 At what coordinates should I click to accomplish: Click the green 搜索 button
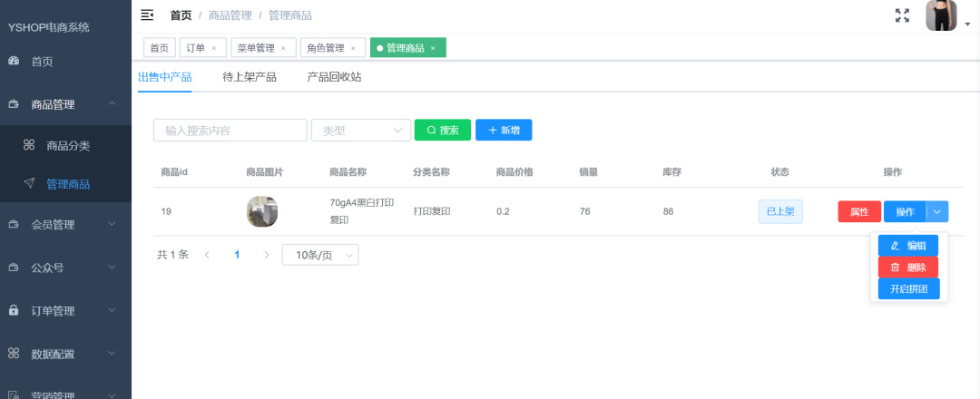point(443,130)
